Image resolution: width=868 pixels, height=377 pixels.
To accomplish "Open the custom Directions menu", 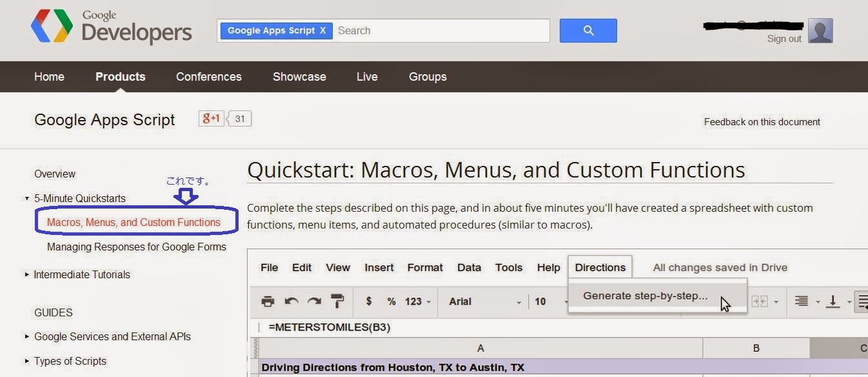I will [600, 267].
